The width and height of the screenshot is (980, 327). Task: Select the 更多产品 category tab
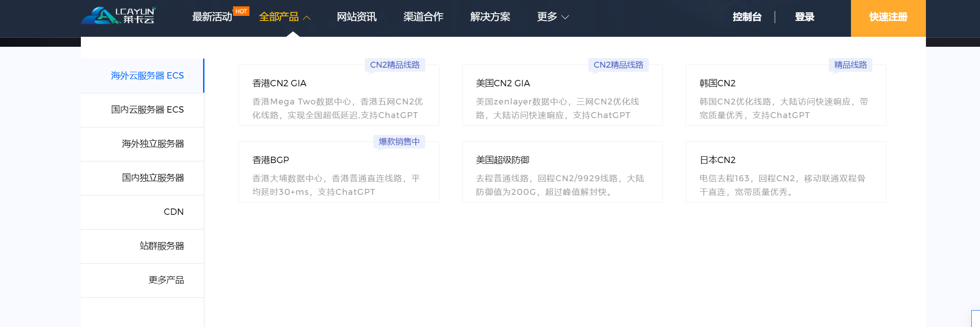(x=166, y=280)
